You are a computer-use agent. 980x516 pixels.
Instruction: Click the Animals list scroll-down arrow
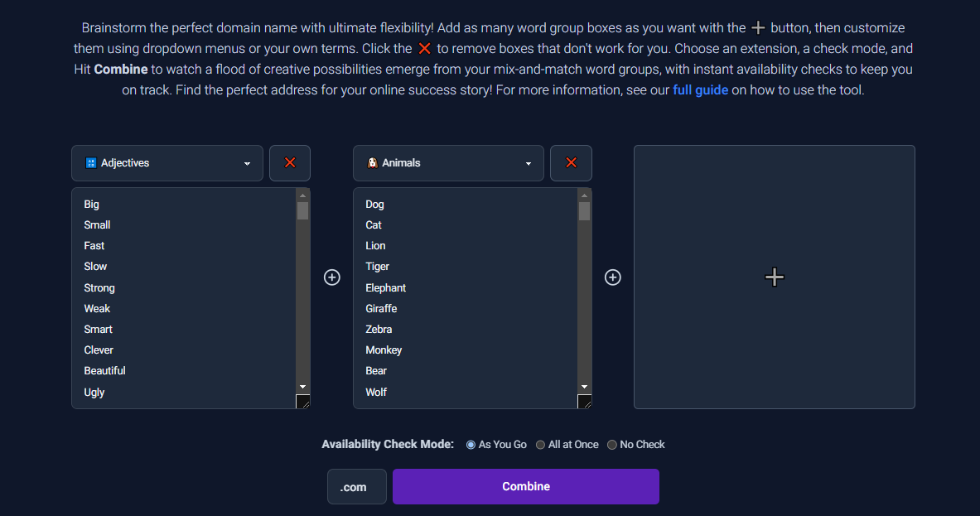(x=584, y=387)
